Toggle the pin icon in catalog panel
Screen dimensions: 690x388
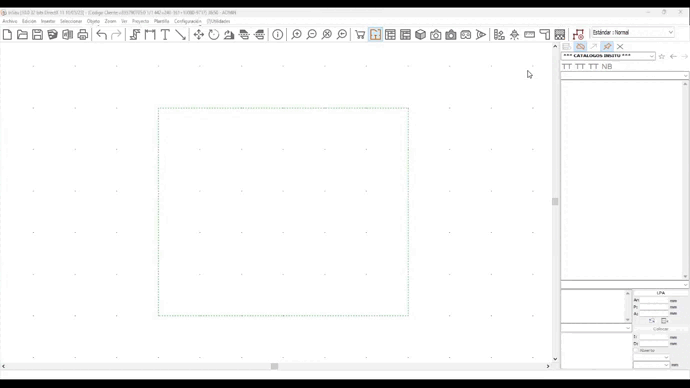tap(607, 46)
